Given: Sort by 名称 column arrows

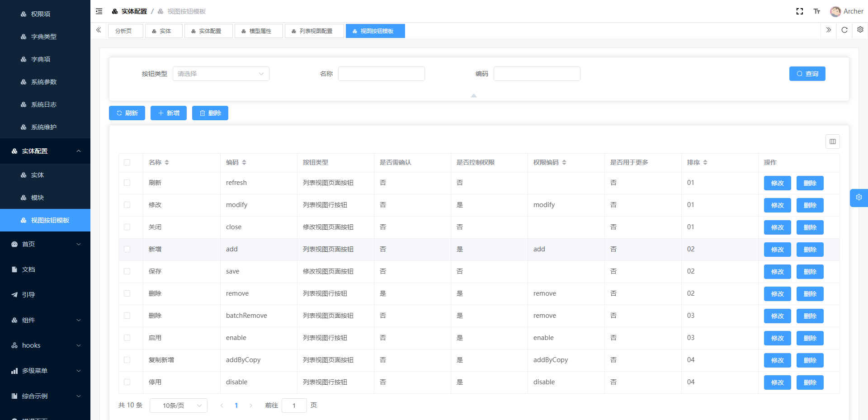Looking at the screenshot, I should point(167,162).
